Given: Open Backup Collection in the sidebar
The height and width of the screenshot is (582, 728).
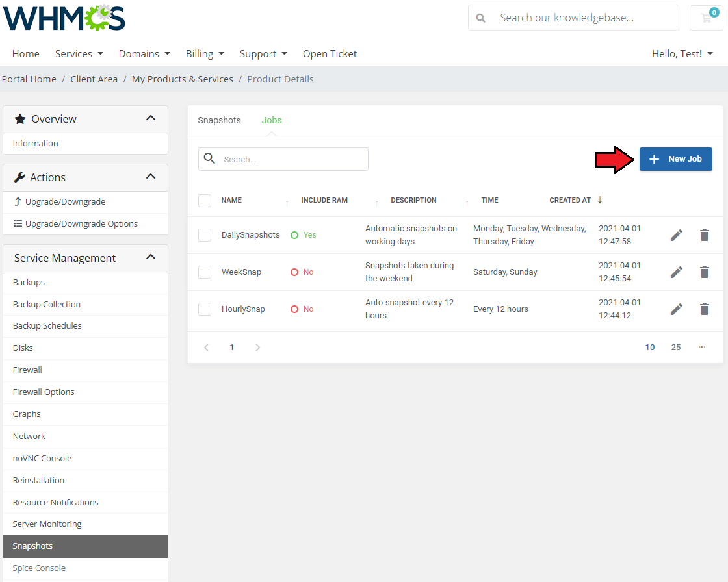Looking at the screenshot, I should (85, 305).
